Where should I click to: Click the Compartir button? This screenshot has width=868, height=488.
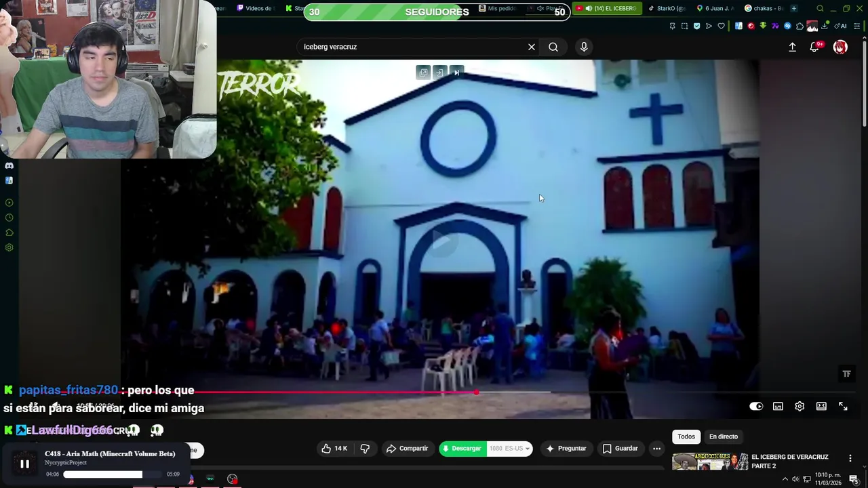(x=407, y=449)
